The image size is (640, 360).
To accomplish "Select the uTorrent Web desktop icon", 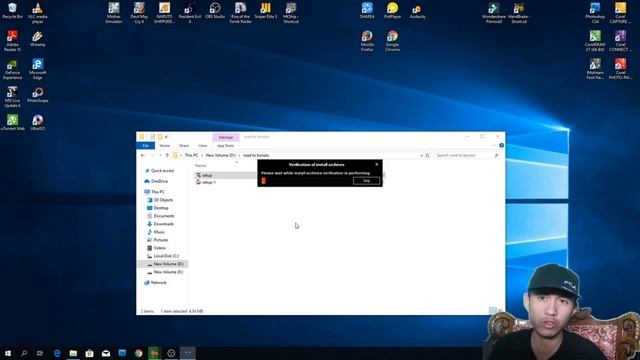I will pos(12,122).
